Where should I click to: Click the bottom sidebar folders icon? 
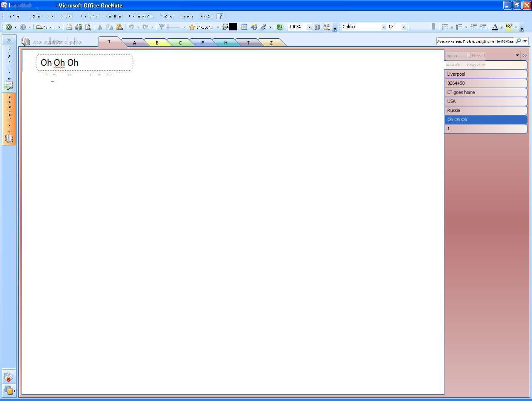coord(9,390)
